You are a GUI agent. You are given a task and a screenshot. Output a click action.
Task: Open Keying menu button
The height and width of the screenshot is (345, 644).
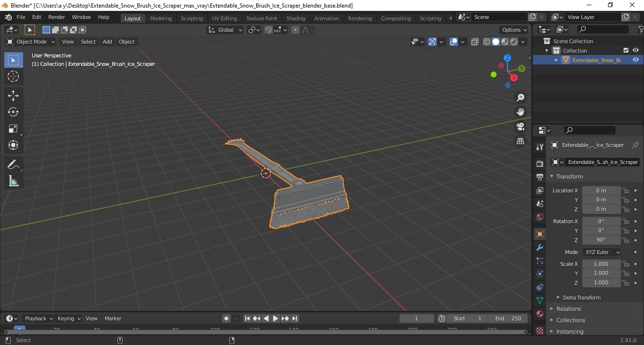[x=69, y=318]
